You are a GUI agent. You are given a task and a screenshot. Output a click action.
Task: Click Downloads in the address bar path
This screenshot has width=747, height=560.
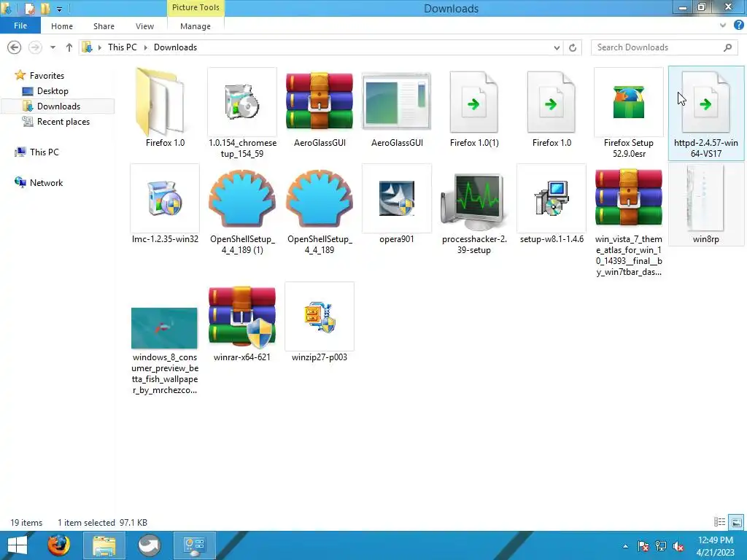click(175, 47)
